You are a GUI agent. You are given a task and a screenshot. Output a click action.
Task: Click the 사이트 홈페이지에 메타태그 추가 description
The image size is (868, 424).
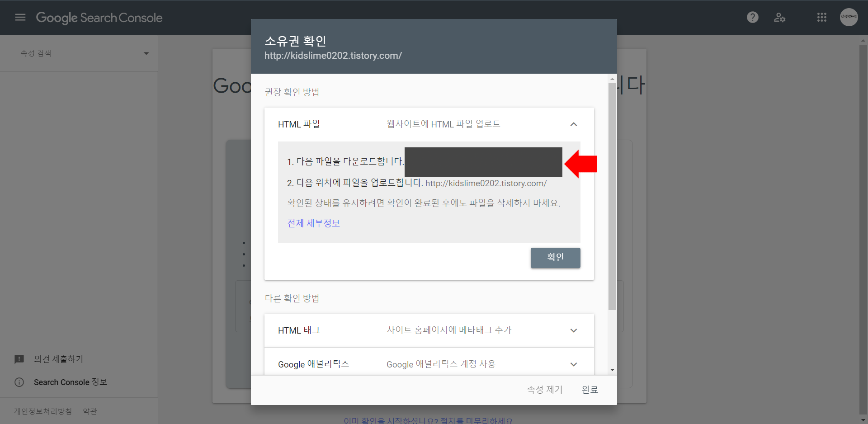(449, 330)
